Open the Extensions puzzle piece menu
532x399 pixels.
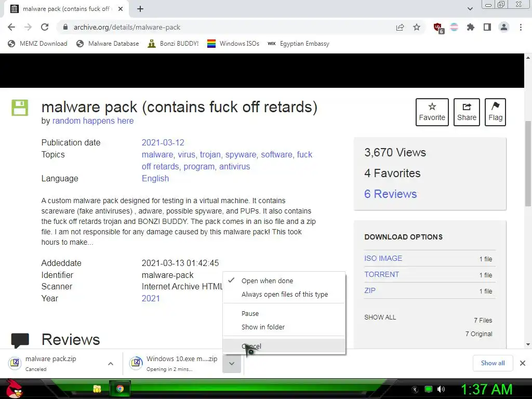click(471, 27)
